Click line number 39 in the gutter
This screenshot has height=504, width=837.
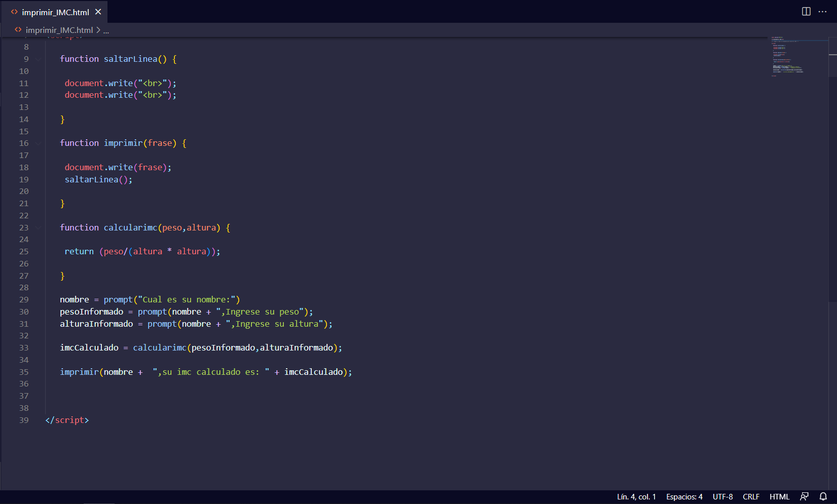pos(24,420)
